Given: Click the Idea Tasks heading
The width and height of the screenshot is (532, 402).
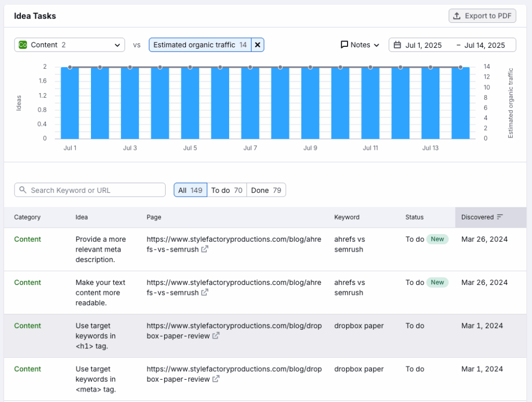Looking at the screenshot, I should 35,16.
